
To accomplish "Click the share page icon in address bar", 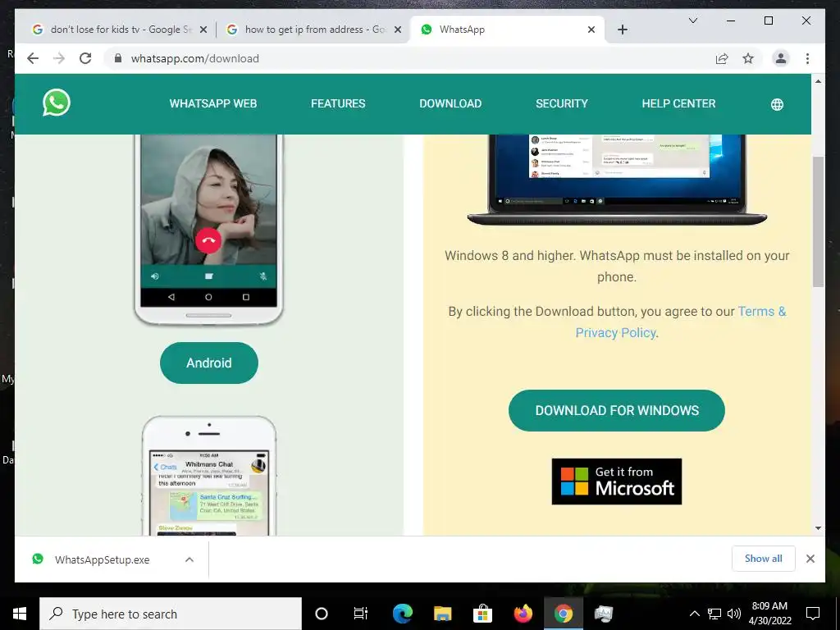I will pyautogui.click(x=722, y=58).
